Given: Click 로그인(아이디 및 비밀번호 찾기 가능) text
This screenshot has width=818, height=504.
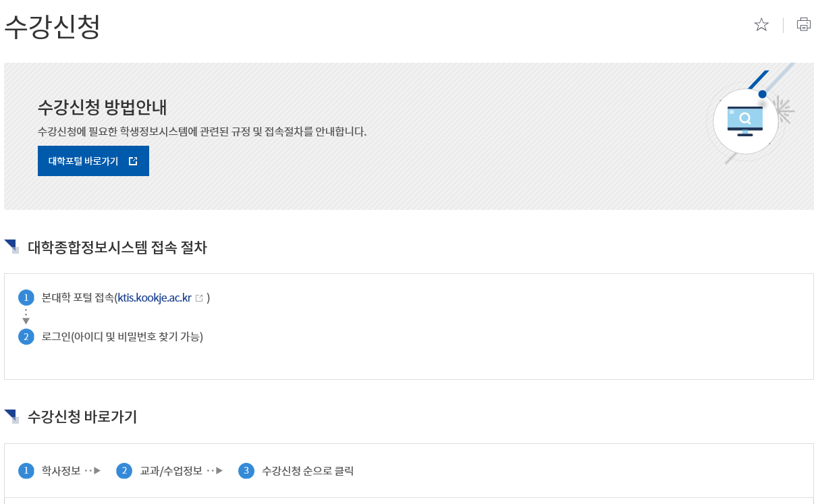Looking at the screenshot, I should coord(122,337).
